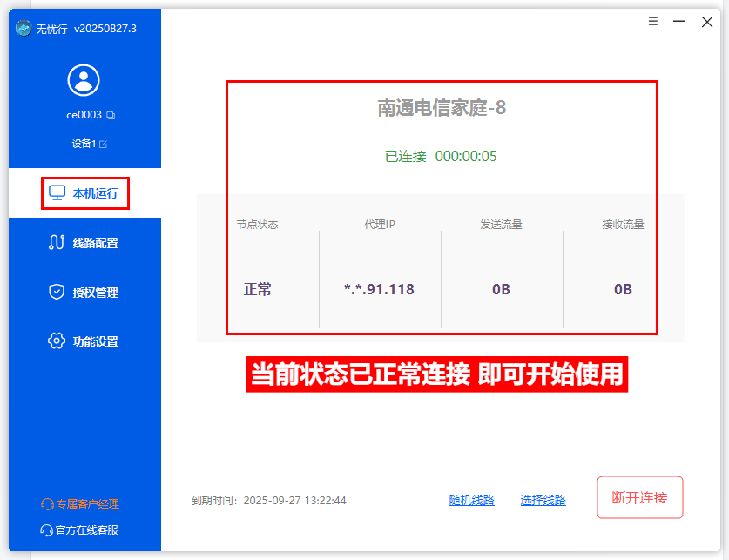Open the hamburger menu in title bar
Viewport: 729px width, 560px height.
point(653,22)
